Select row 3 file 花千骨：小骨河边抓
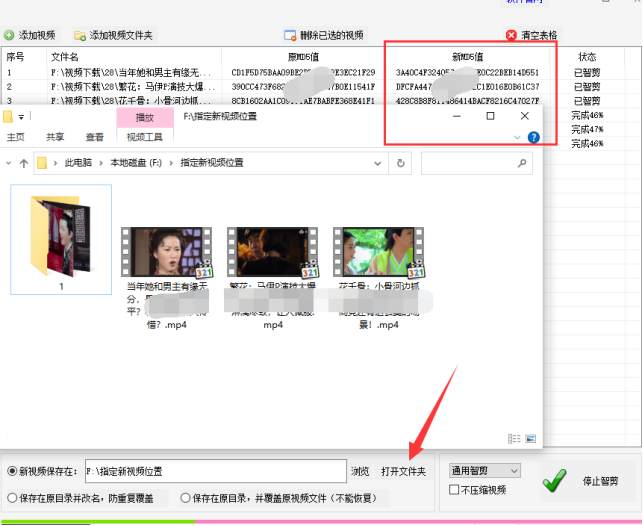Screen dimensions: 643x526 [x=131, y=101]
